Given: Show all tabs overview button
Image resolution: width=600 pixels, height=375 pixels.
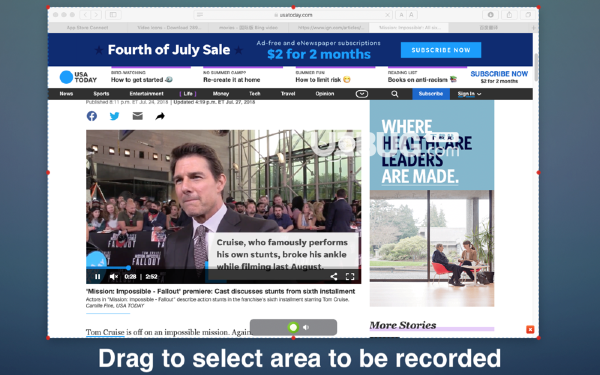Looking at the screenshot, I should click(x=528, y=15).
